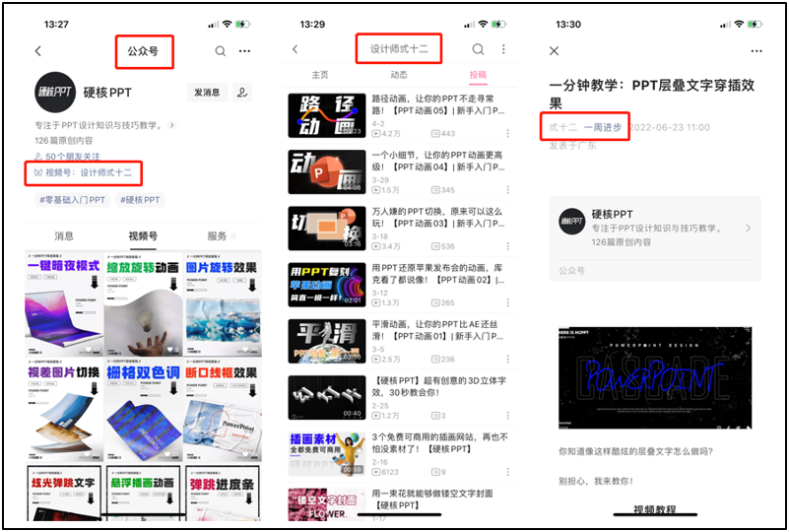Viewport: 789px width, 532px height.
Task: Open 镂空文字封面 video thumbnail
Action: [x=327, y=504]
